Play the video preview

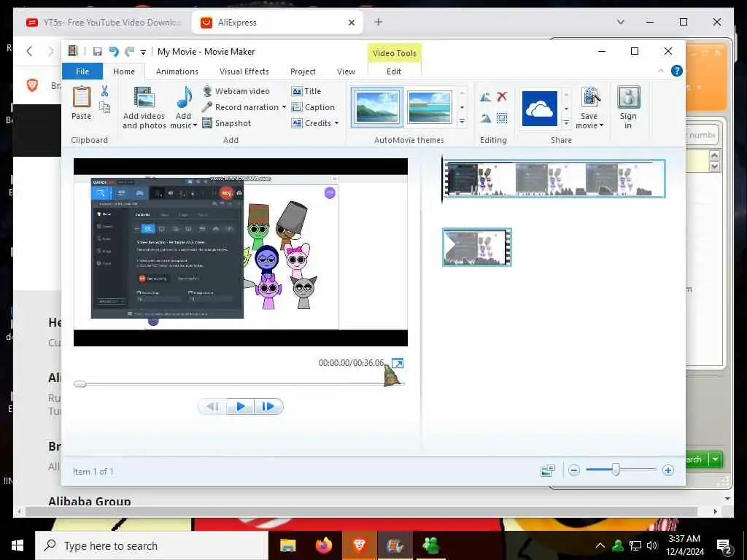click(240, 407)
